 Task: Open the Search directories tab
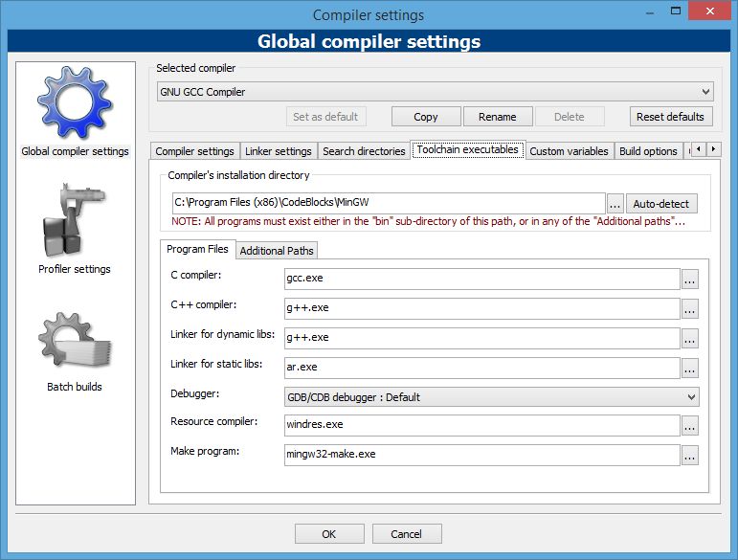pos(364,151)
